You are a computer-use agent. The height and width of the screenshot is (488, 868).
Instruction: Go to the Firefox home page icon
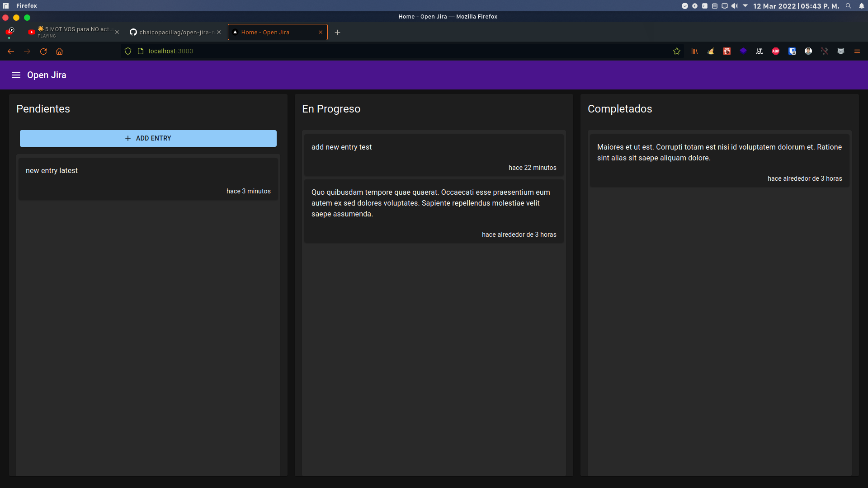[x=60, y=52]
